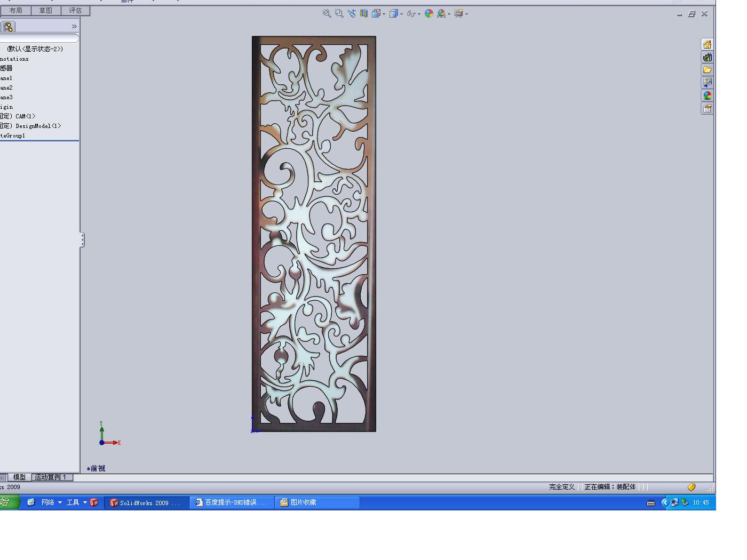Viewport: 747px width, 560px height.
Task: Minimize the document window
Action: pyautogui.click(x=679, y=14)
